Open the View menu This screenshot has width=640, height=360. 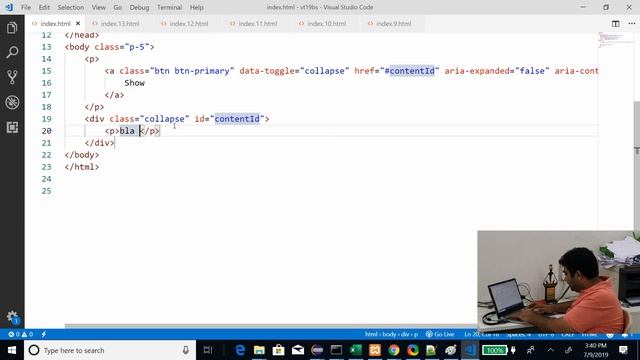coord(98,7)
